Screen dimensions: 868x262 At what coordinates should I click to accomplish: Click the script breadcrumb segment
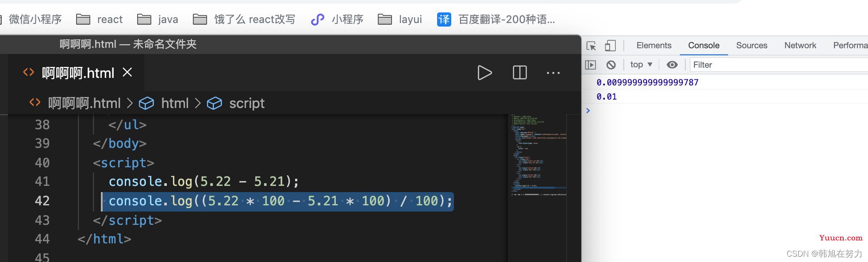[x=247, y=103]
